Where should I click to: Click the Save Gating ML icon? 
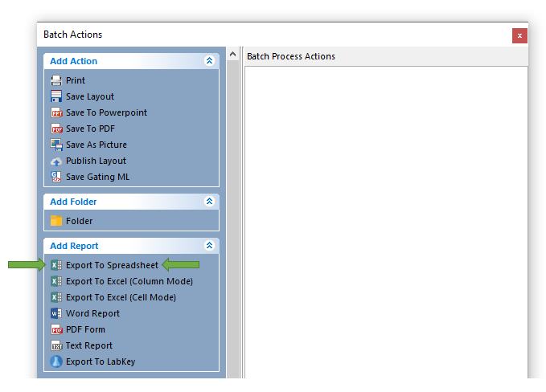tap(56, 177)
